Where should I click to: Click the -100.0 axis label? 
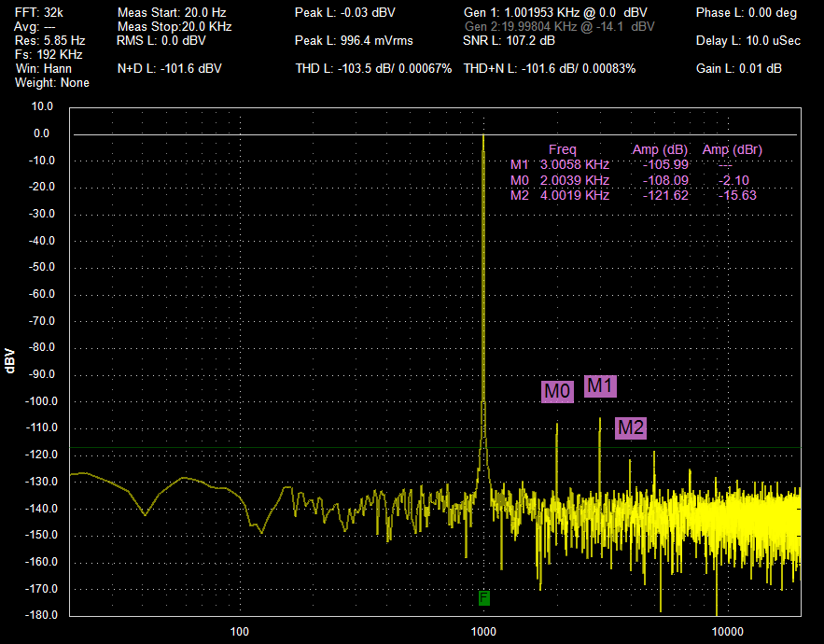coord(41,401)
